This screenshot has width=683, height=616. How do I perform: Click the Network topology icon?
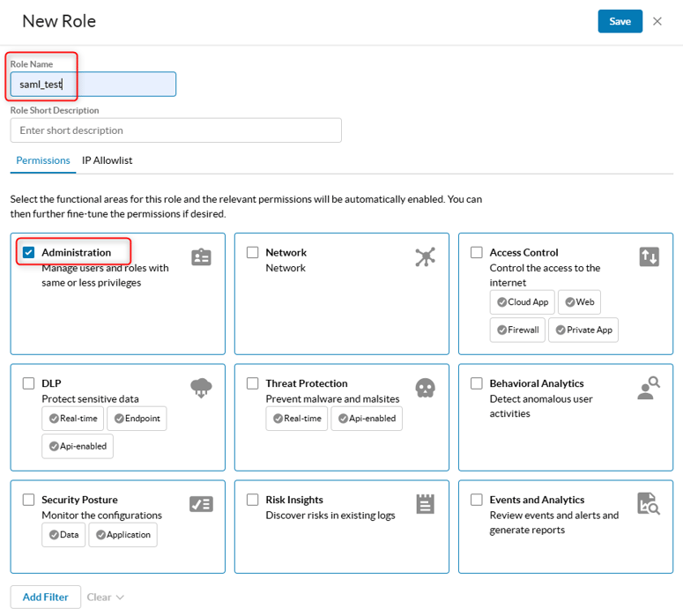point(425,256)
